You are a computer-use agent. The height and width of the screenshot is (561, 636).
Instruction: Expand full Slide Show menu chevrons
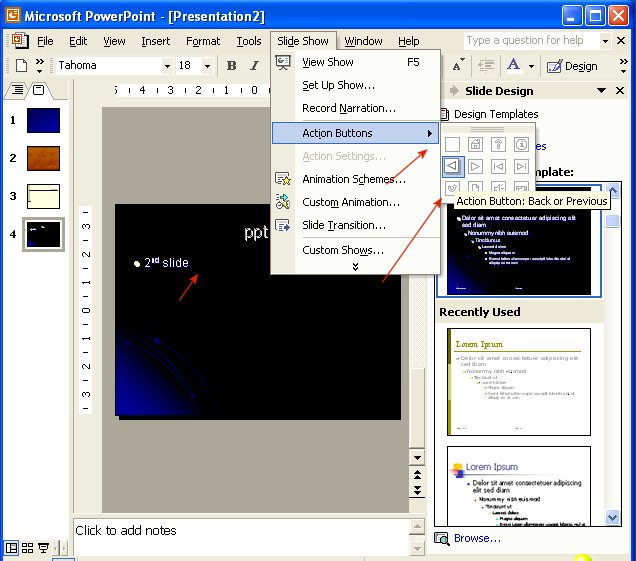click(355, 267)
